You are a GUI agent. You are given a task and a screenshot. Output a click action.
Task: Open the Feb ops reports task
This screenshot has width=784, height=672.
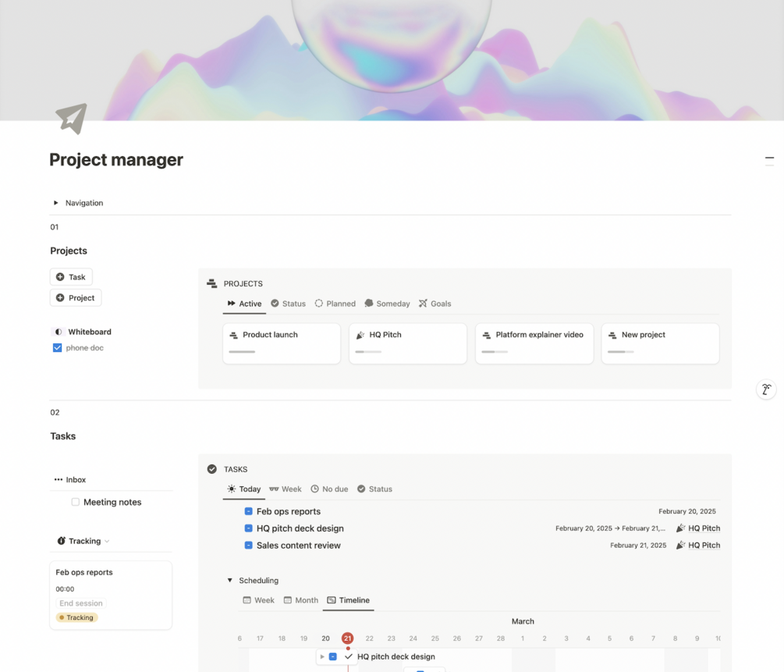[289, 511]
